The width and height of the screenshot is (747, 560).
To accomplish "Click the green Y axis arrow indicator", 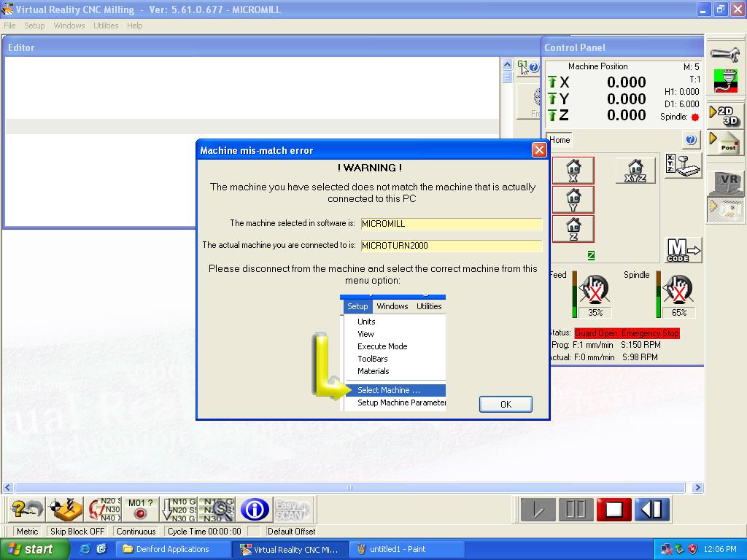I will click(x=552, y=98).
